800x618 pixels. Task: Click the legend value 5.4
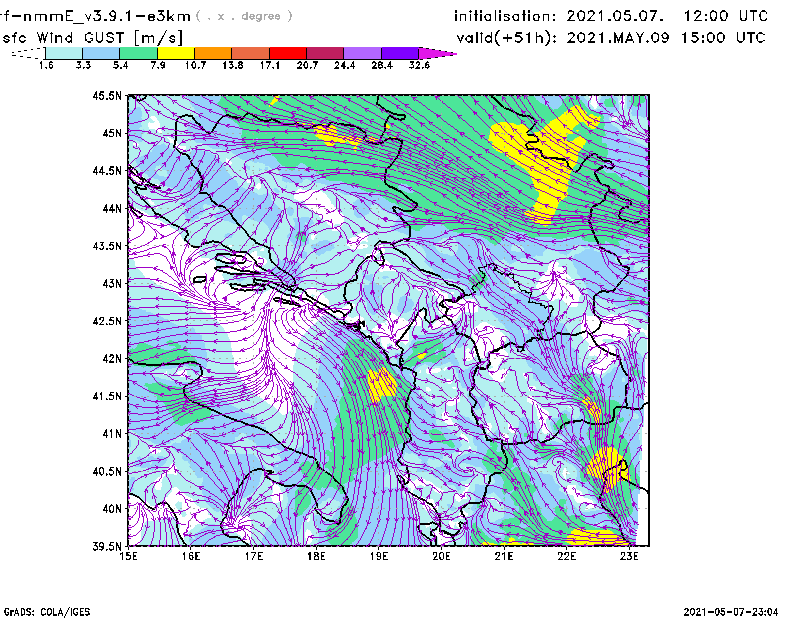coord(120,65)
